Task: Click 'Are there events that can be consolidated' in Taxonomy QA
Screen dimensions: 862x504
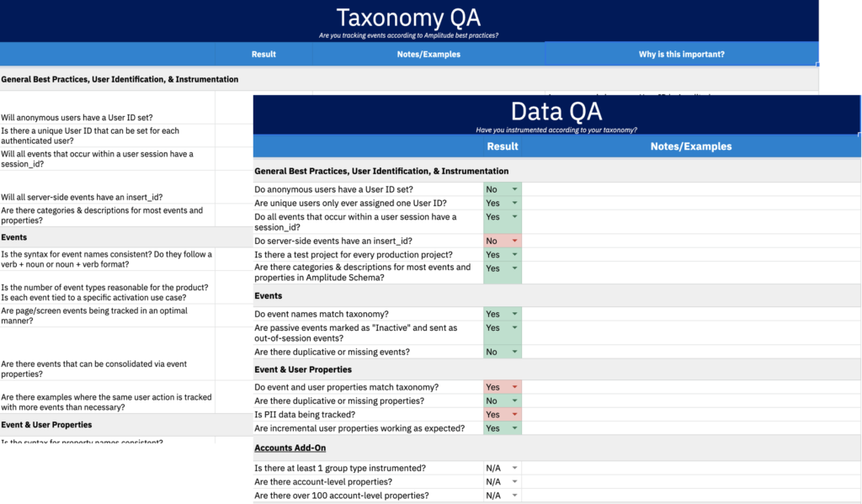Action: [94, 369]
